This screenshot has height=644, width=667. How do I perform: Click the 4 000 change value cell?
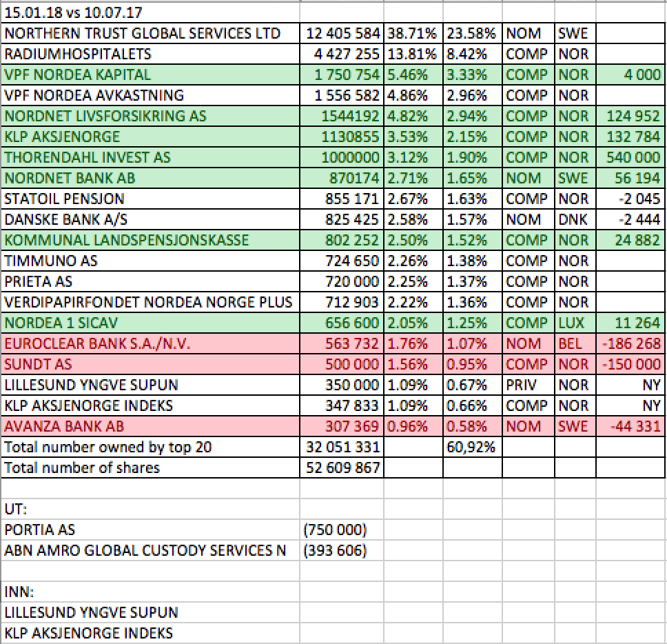click(x=630, y=74)
